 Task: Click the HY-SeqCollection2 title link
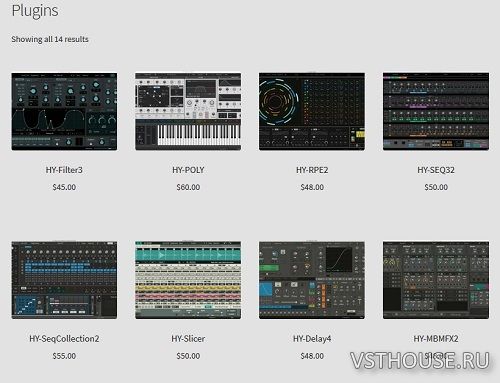pos(64,339)
